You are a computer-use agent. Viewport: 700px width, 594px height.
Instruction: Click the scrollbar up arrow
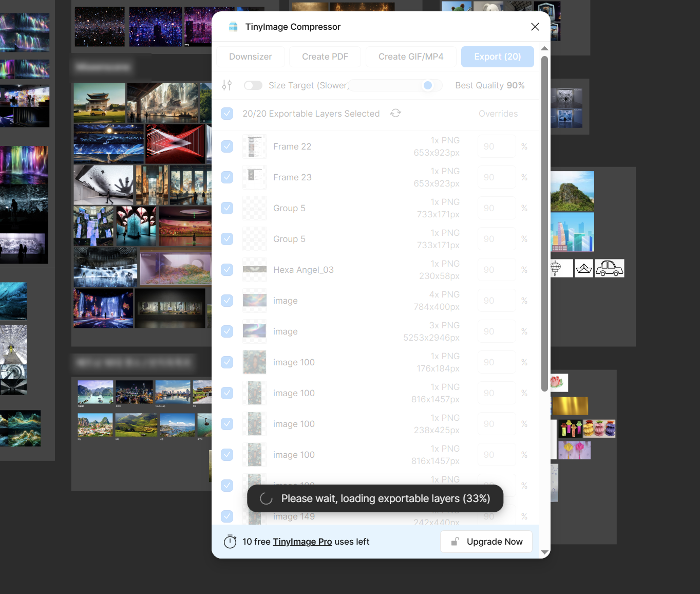(545, 49)
